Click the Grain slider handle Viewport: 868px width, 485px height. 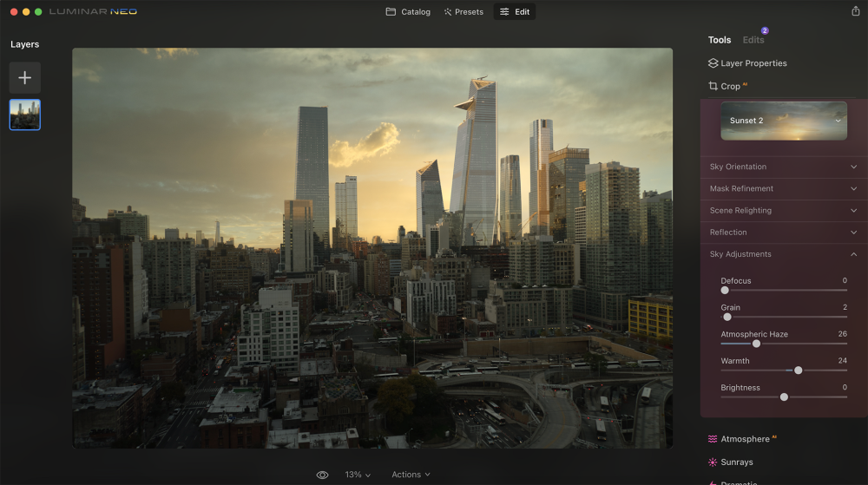pos(727,317)
